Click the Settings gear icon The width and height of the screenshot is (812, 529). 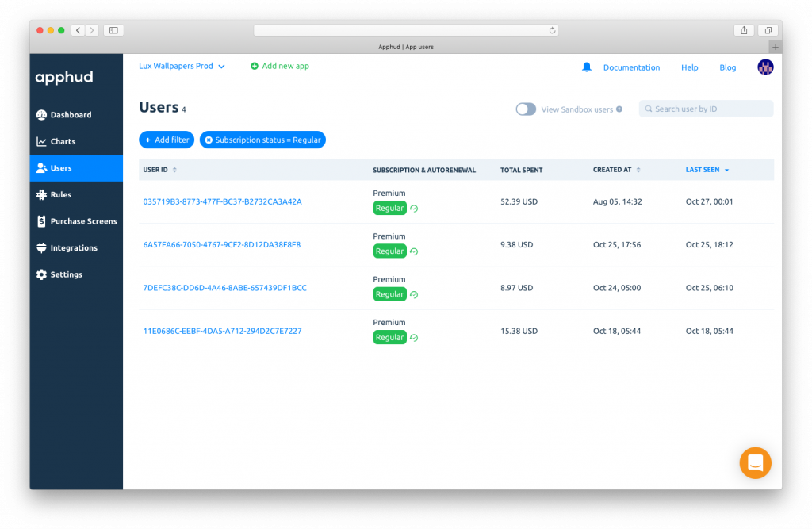click(x=41, y=274)
